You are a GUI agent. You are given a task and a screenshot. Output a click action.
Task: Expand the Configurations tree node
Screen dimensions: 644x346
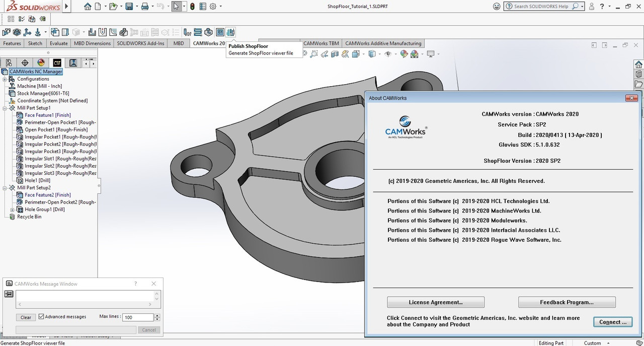click(5, 79)
